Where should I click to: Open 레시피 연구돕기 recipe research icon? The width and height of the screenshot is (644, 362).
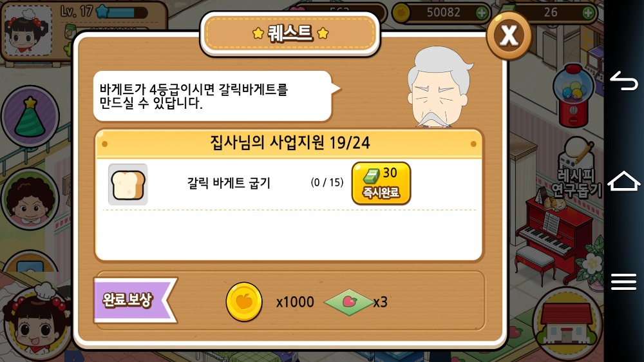[x=576, y=169]
